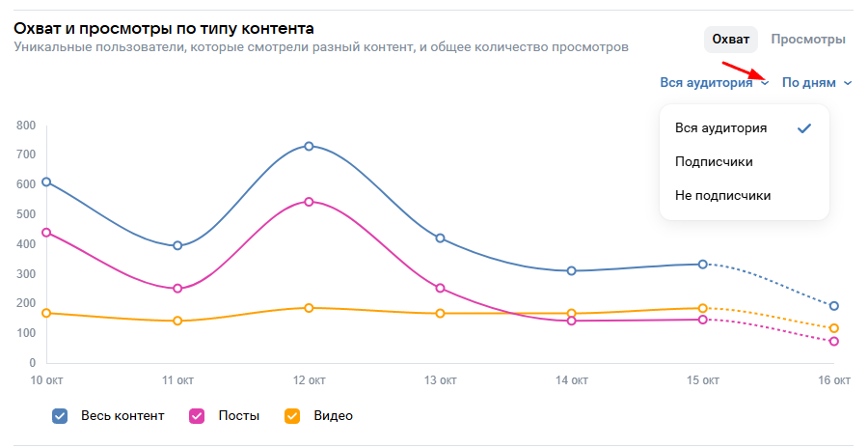Toggle the Посты series checkbox
Screen dimensions: 868x448
click(197, 416)
